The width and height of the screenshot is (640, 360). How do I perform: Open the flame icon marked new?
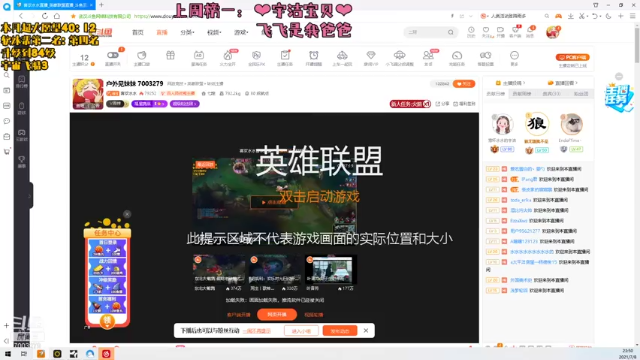point(228,56)
